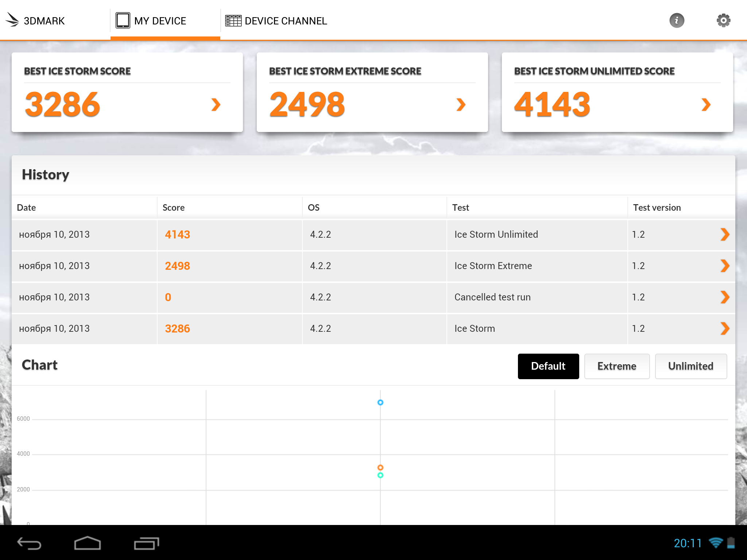Select the 4143 score in history table
This screenshot has width=747, height=560.
pos(177,234)
